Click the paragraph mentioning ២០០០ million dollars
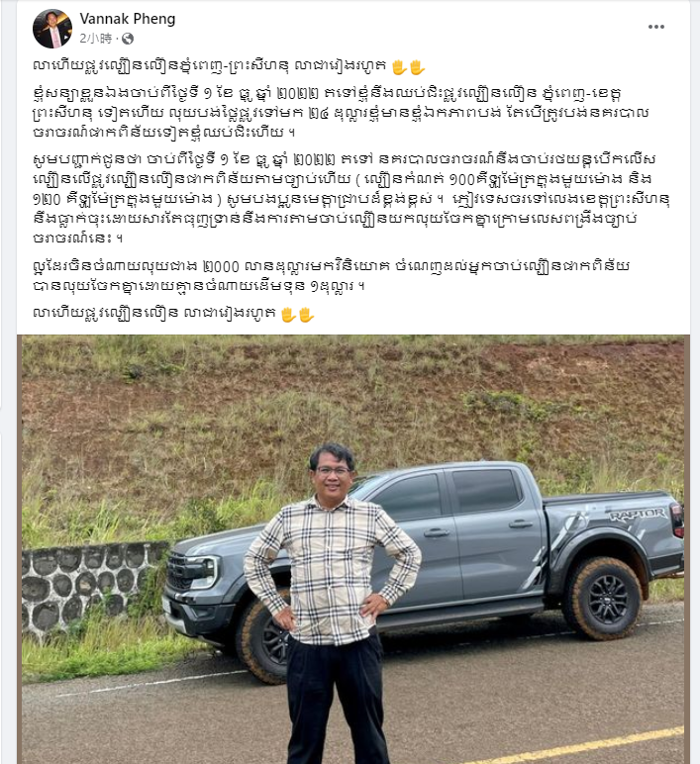Screen dimensions: 700x764 click(x=332, y=276)
